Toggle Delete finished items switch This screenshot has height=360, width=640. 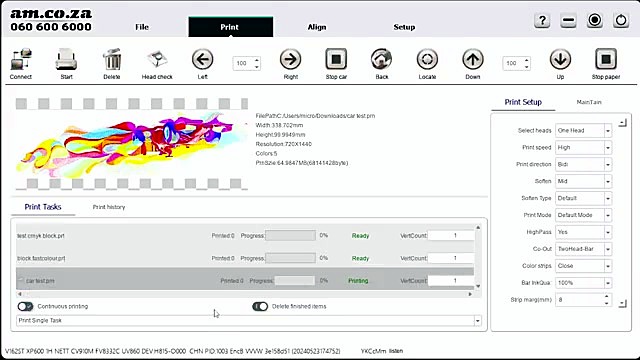point(260,306)
